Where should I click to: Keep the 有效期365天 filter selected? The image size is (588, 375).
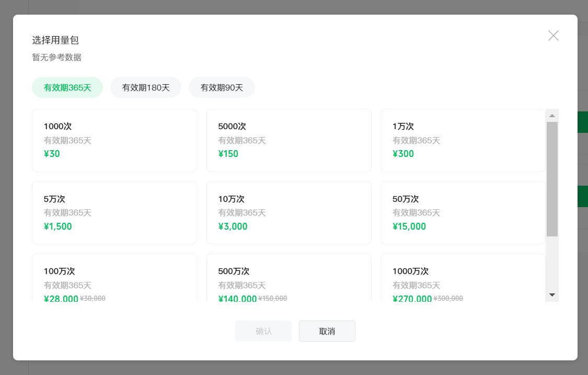click(67, 87)
